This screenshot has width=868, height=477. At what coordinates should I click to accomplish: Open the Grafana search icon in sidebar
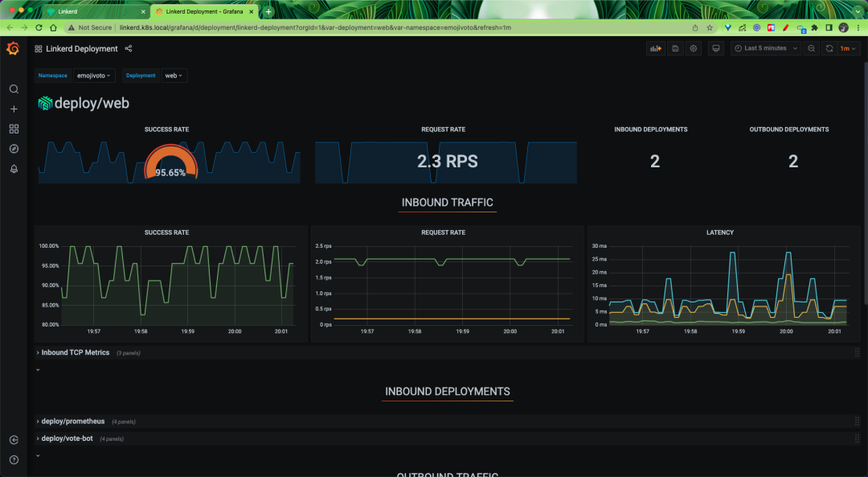pyautogui.click(x=14, y=89)
